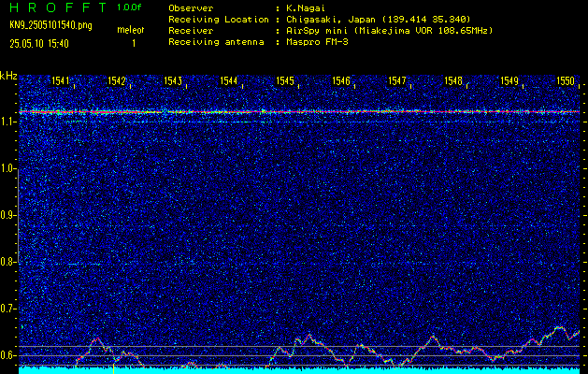Screen dimensions: 588x374
Task: Click the Maspro FM-3 antenna text
Action: pyautogui.click(x=317, y=42)
